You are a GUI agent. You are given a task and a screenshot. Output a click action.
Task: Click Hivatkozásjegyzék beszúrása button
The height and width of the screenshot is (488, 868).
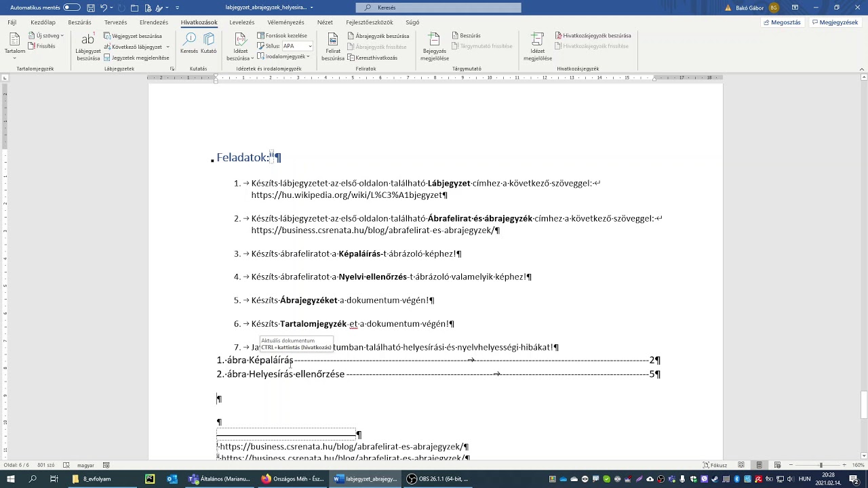click(593, 35)
